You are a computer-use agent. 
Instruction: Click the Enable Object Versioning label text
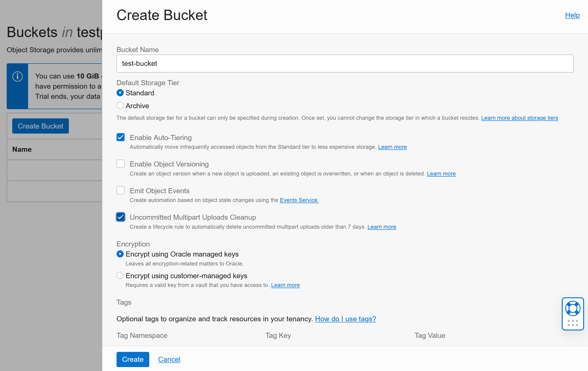169,164
